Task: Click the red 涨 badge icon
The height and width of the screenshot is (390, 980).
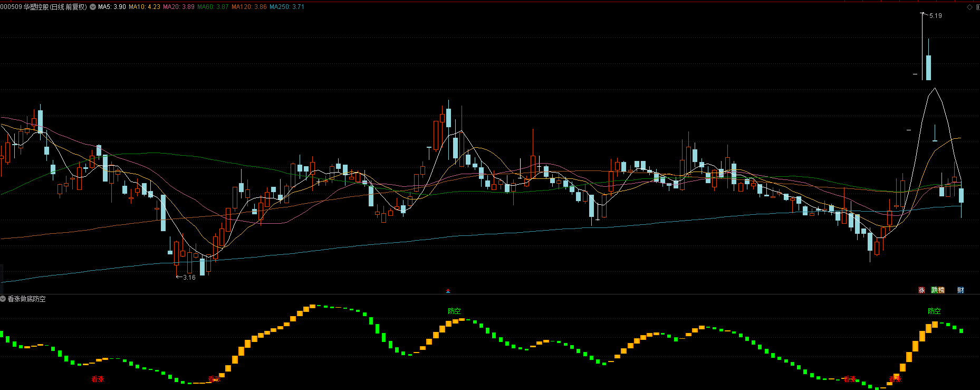Action: (x=921, y=290)
